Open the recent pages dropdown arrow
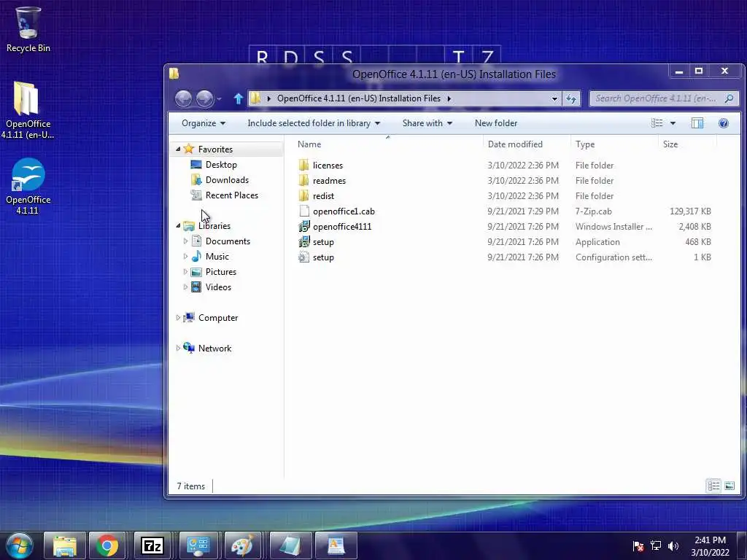This screenshot has width=747, height=560. (x=219, y=99)
